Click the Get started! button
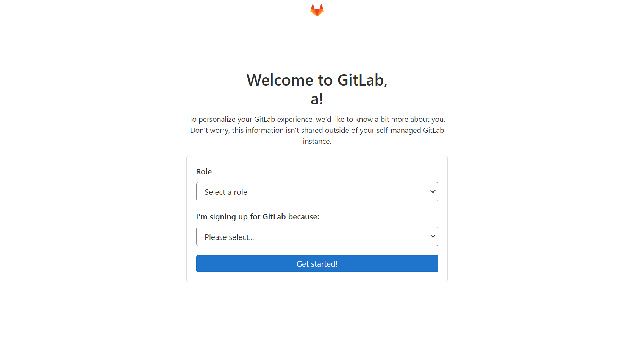This screenshot has width=636, height=364. tap(317, 264)
